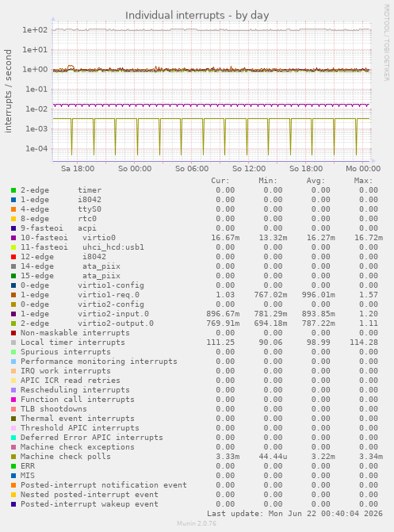Select the 'APIC ICR read retries' label
Screen dimensions: 394x532
[71, 381]
